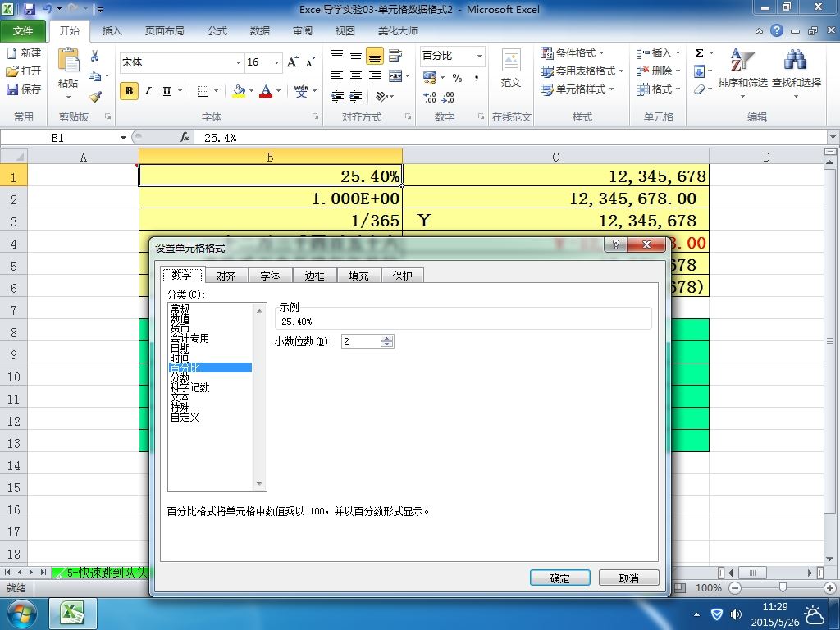Click the Windows Start button
The height and width of the screenshot is (630, 840).
point(21,614)
